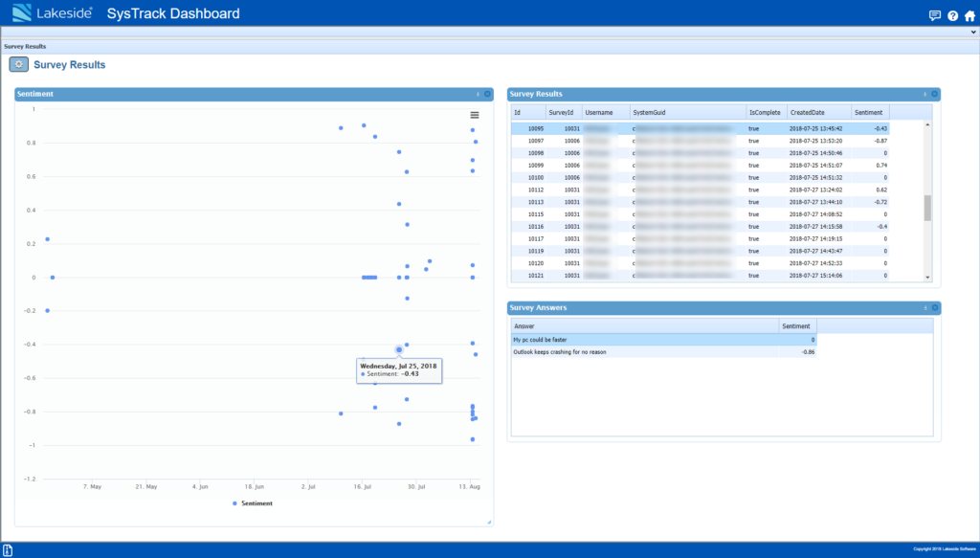Click the SysTrack Dashboard title in the header
The width and height of the screenshot is (980, 558).
(x=172, y=12)
